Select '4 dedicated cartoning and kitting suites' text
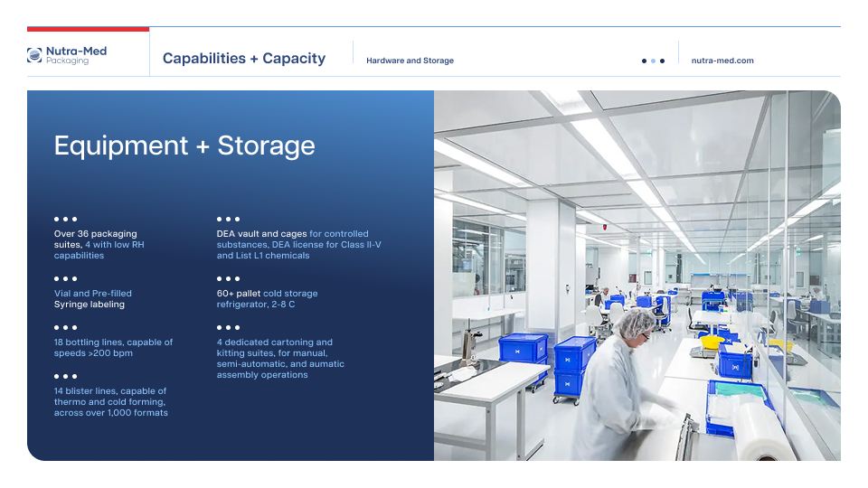Screen dimensions: 868x488 tap(280, 359)
